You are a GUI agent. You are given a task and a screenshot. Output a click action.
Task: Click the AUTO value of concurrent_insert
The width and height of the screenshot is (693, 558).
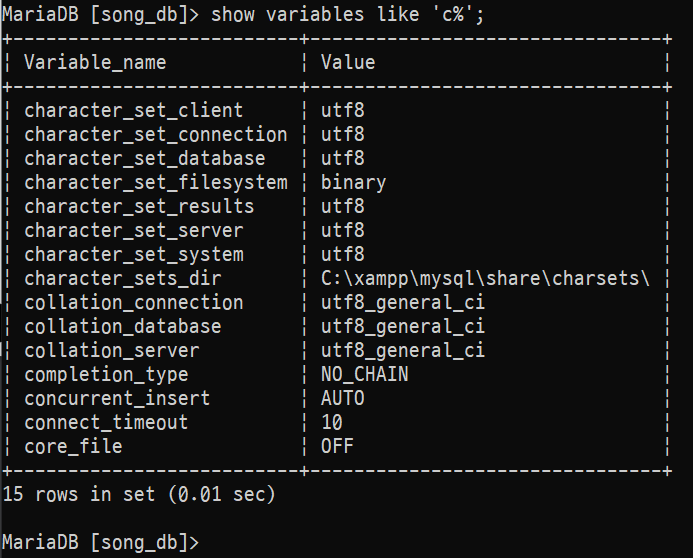coord(342,398)
